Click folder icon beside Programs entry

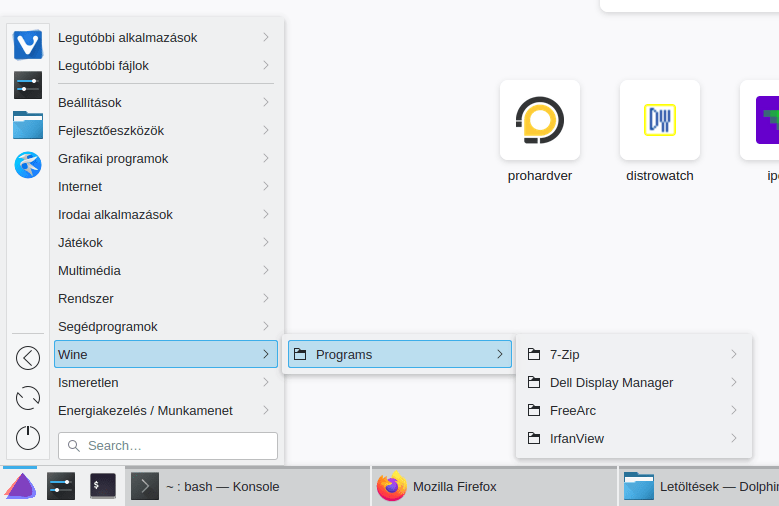click(300, 354)
